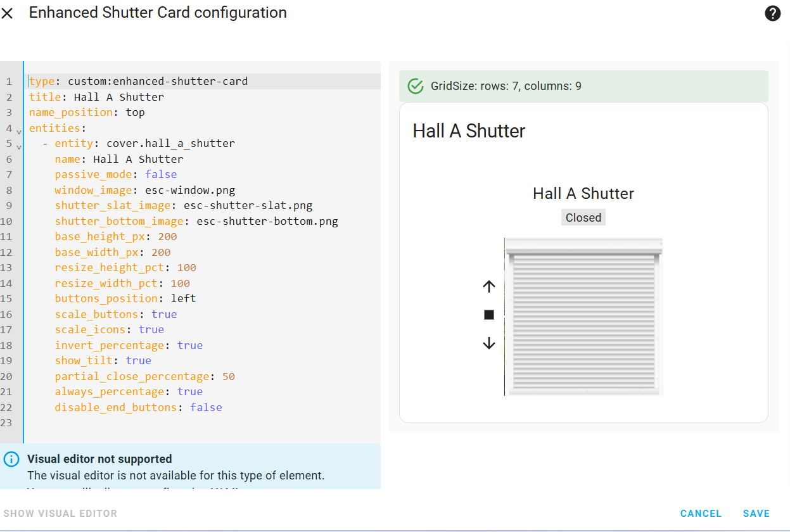
Task: Click the green GridSize checkmark icon
Action: (416, 86)
